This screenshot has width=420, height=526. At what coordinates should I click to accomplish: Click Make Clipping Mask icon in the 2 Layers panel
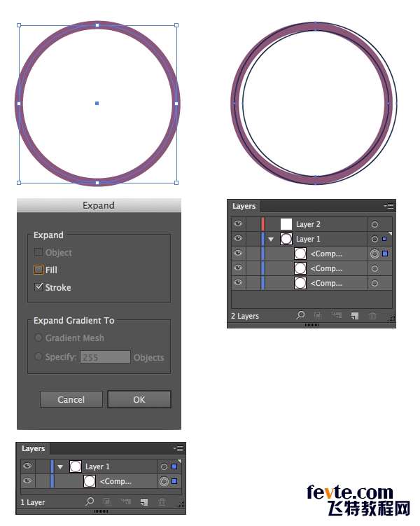pyautogui.click(x=318, y=316)
